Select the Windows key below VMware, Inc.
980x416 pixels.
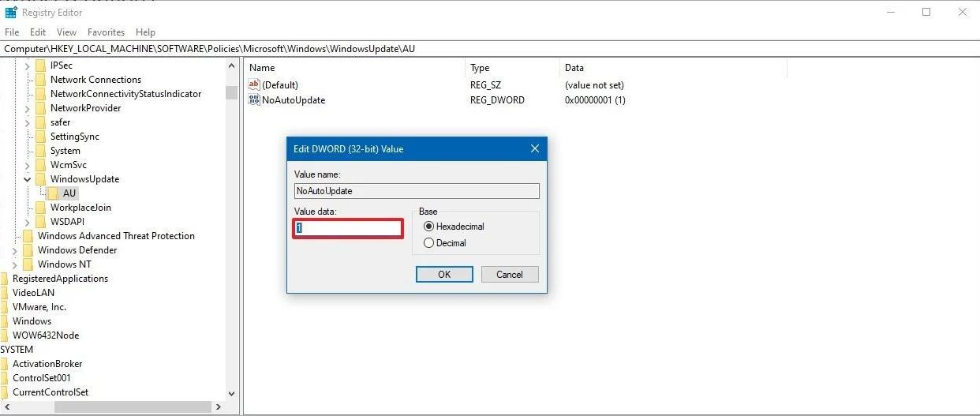32,321
